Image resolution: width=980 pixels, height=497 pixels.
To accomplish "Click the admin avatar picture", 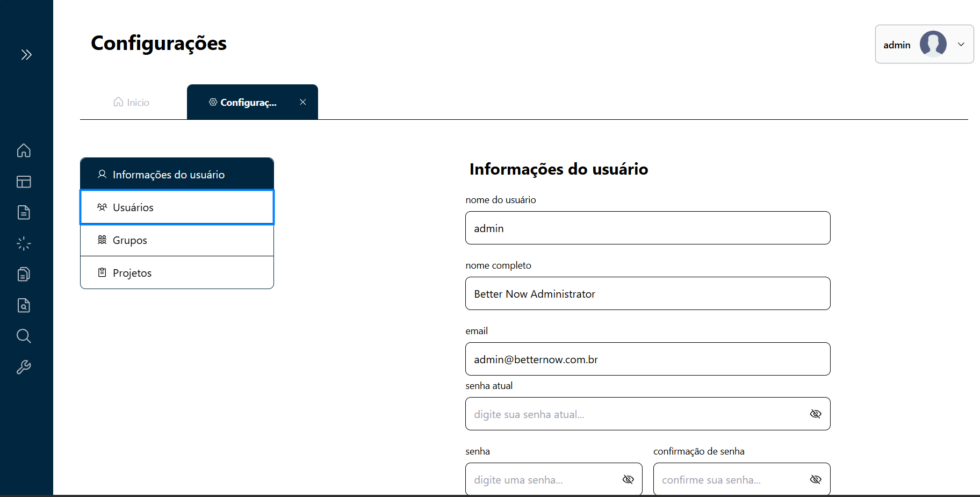I will [933, 44].
